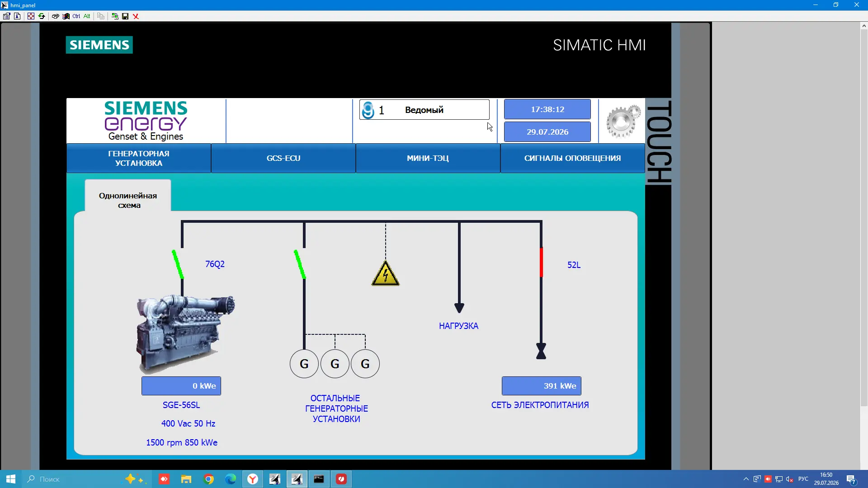Open network status from the system tray

(x=778, y=479)
